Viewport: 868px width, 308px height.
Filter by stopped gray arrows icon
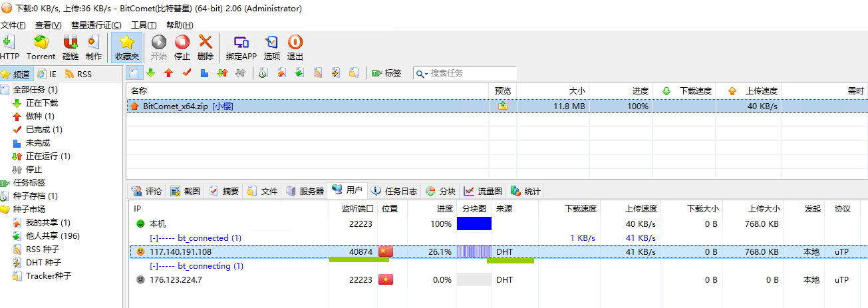[x=241, y=73]
